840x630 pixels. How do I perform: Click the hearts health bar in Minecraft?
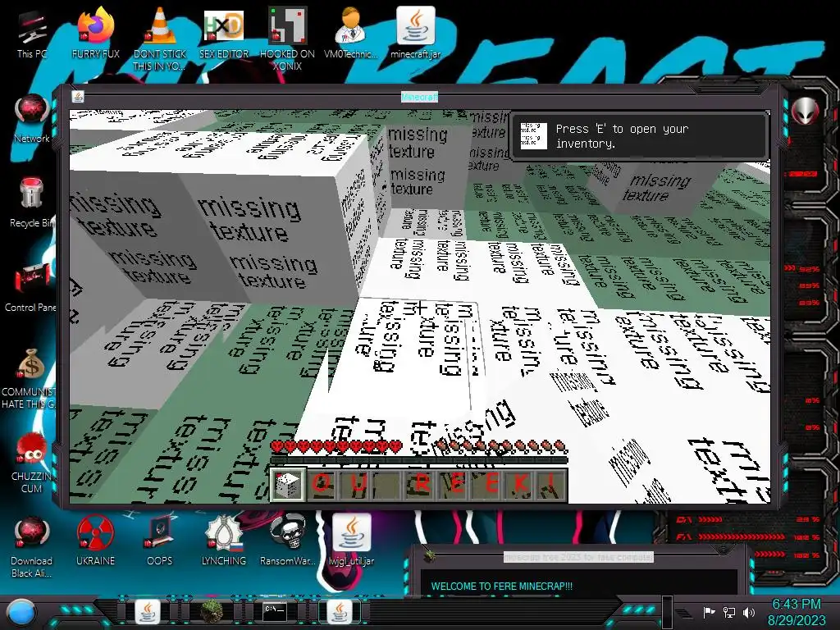point(337,446)
